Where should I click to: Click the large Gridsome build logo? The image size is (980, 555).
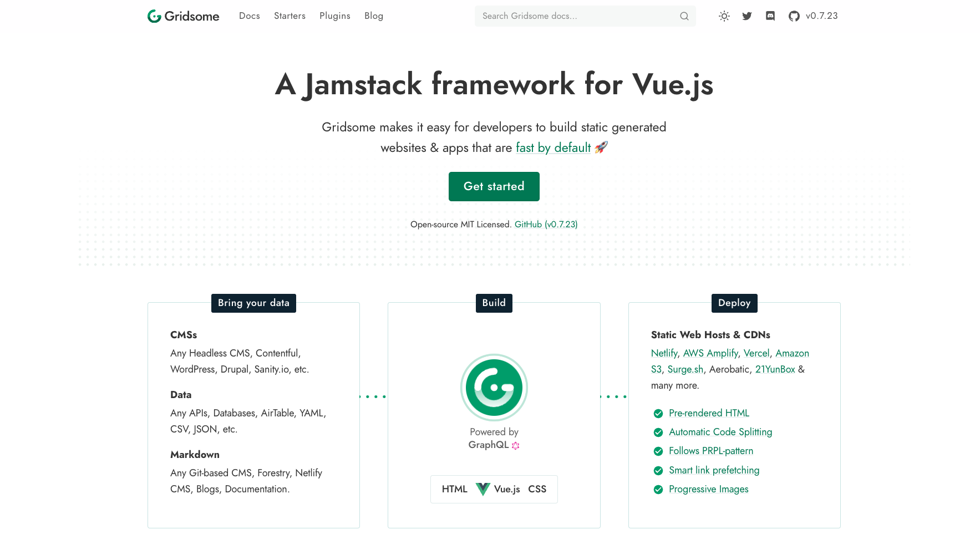pyautogui.click(x=494, y=387)
